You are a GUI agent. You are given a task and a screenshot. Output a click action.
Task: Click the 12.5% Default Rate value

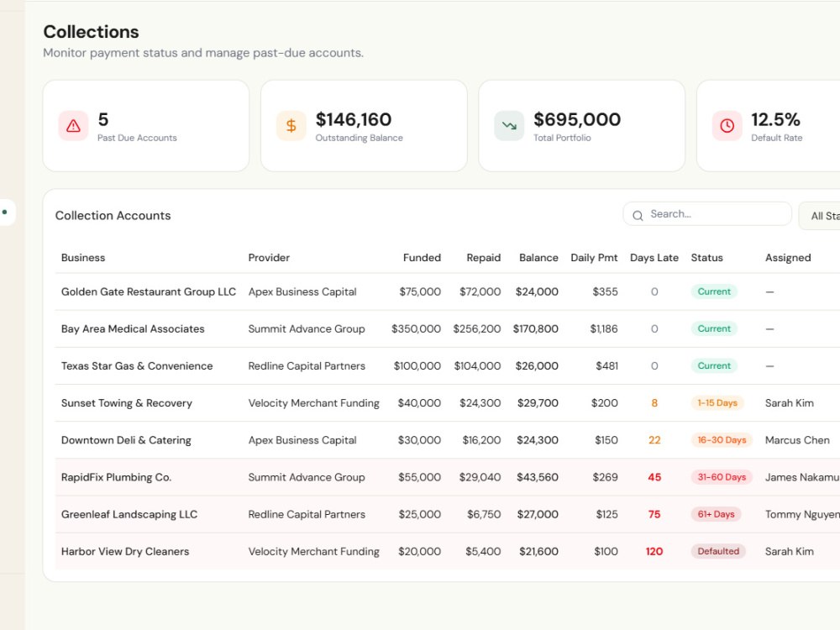coord(775,119)
